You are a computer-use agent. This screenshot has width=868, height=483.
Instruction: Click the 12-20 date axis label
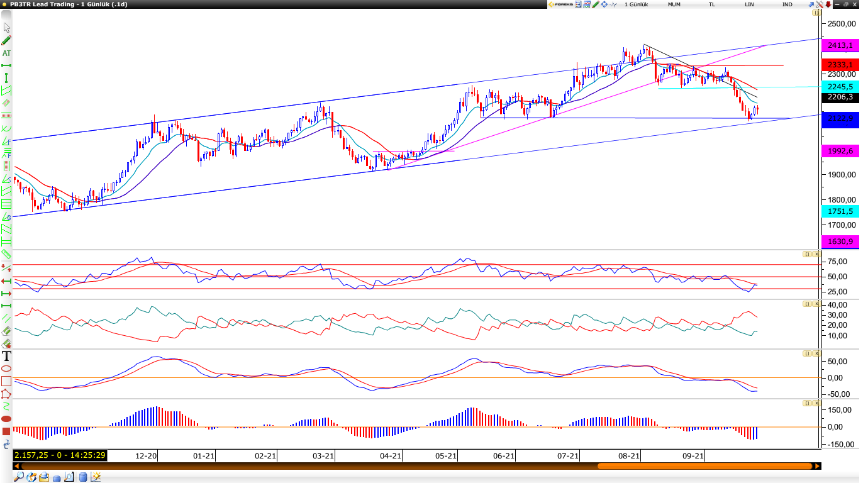[147, 456]
